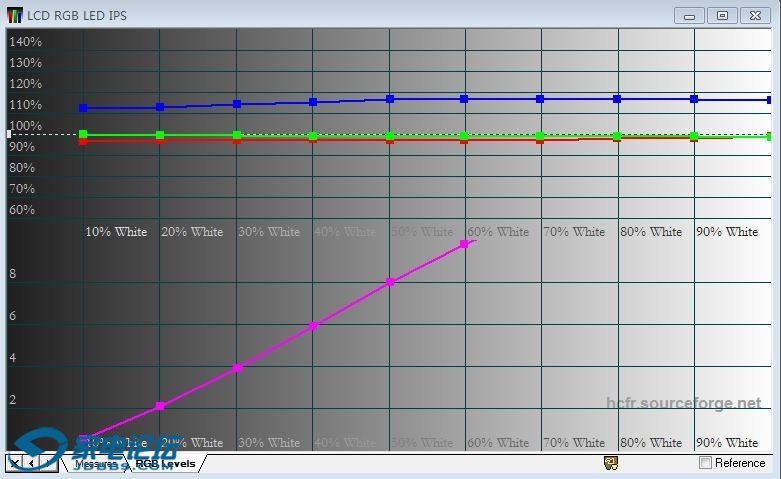
Task: Click the window title LCD RGB LED IPS
Action: coord(77,15)
